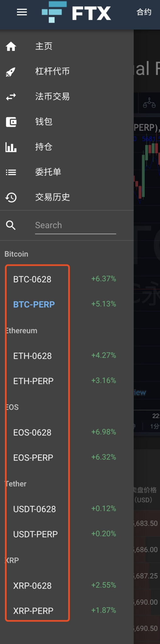This screenshot has height=644, width=160.
Task: Click the magnifier search icon
Action: click(x=11, y=225)
